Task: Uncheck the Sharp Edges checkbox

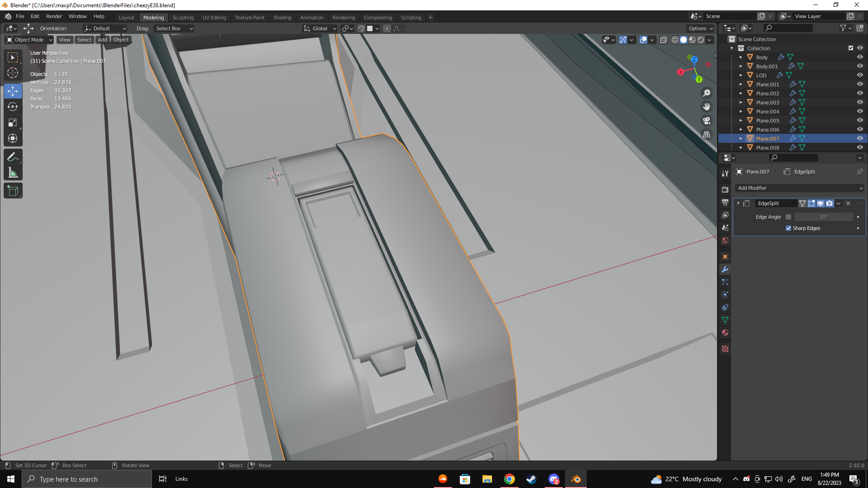Action: pyautogui.click(x=788, y=228)
